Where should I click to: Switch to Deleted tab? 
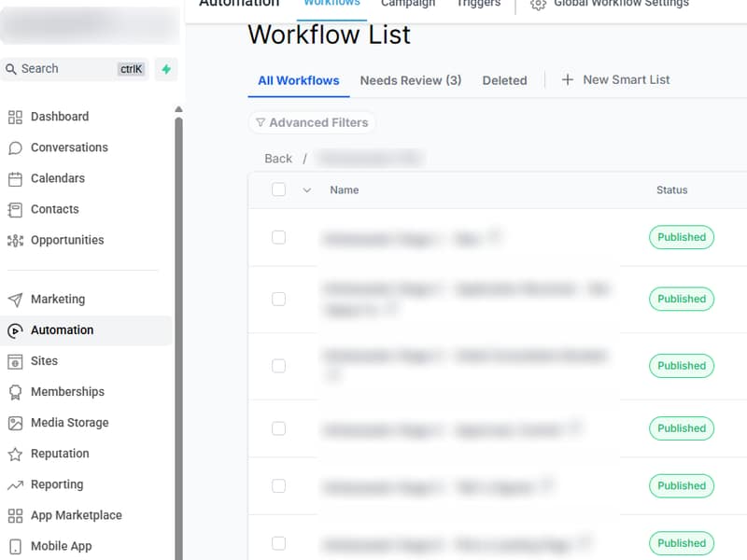point(504,80)
